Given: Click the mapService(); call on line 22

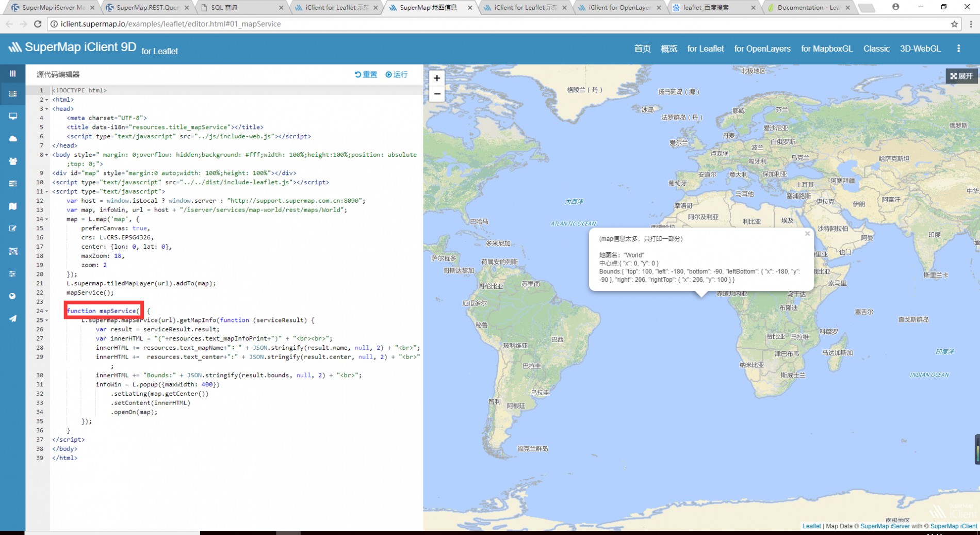Looking at the screenshot, I should pos(90,293).
